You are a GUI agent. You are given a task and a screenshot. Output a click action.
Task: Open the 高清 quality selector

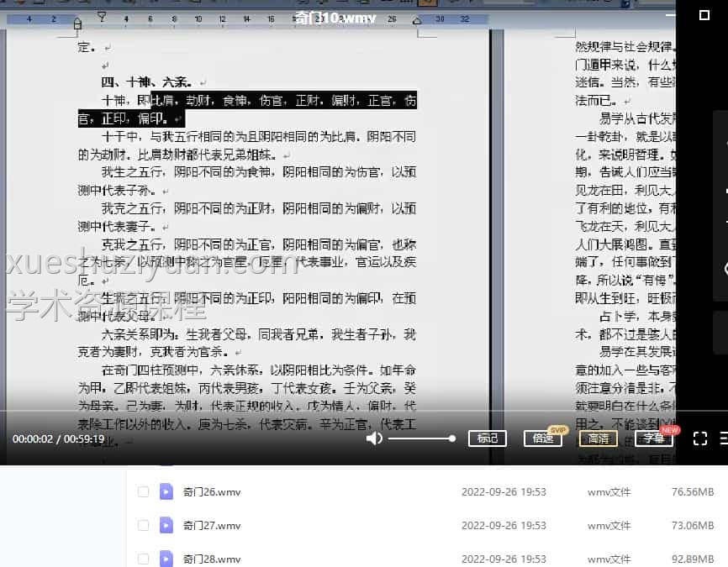(x=599, y=438)
